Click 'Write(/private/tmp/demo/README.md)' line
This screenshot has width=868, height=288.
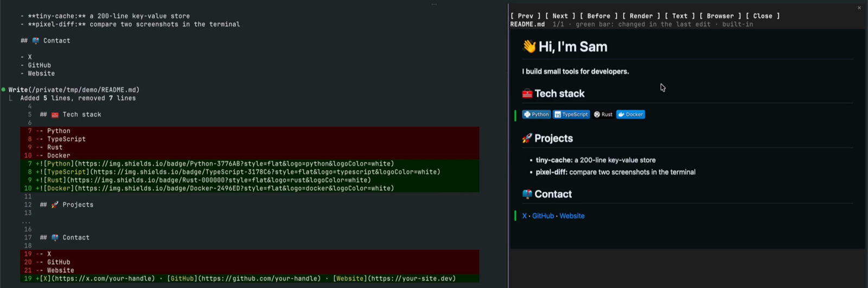74,90
